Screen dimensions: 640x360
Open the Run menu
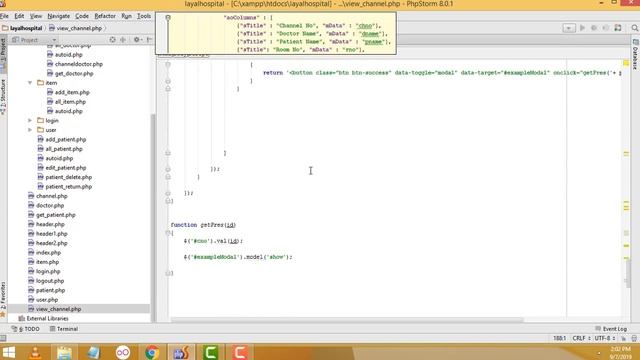(x=127, y=16)
